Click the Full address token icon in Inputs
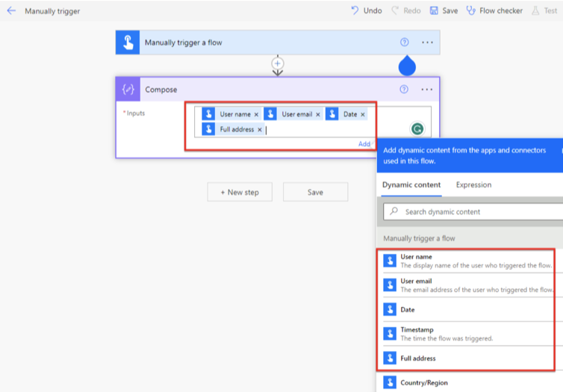Viewport: 563px width, 392px height. pos(208,129)
